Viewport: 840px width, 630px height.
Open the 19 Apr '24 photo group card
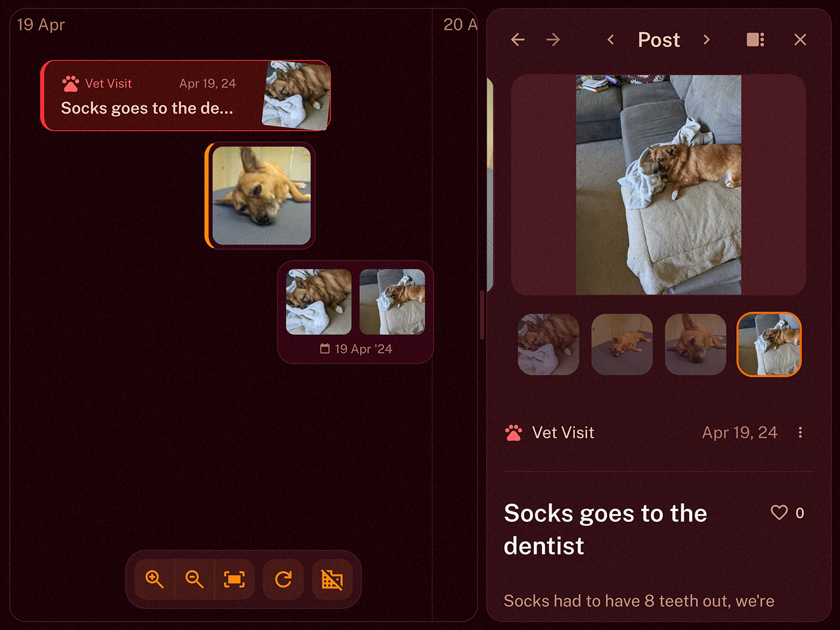click(356, 312)
